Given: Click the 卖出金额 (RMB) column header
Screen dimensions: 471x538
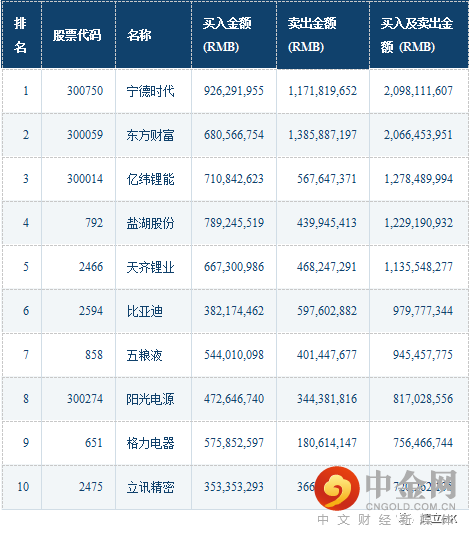Looking at the screenshot, I should pos(323,35).
